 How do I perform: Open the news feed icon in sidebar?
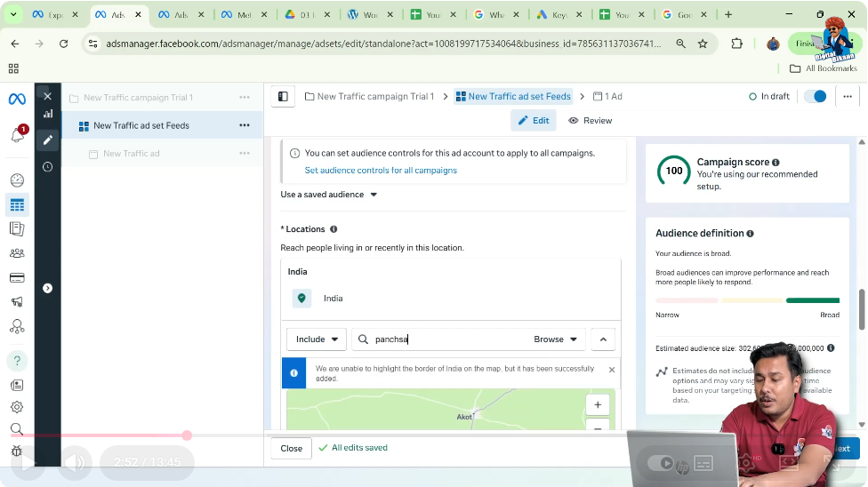(17, 385)
